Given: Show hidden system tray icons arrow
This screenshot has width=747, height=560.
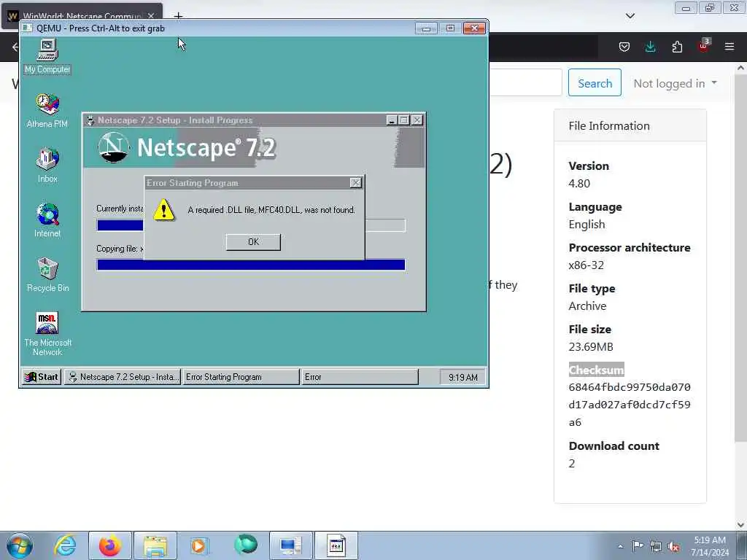Looking at the screenshot, I should point(620,546).
